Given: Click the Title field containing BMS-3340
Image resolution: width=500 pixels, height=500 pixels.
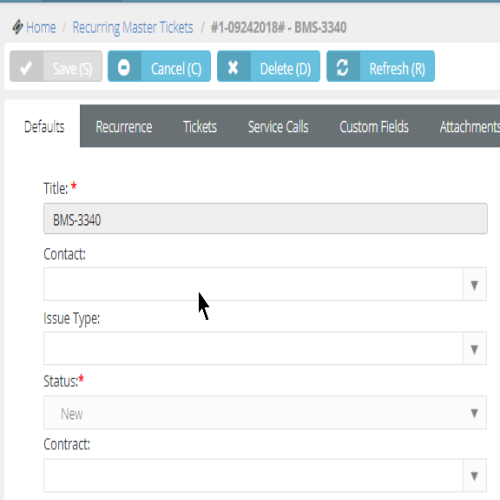Looking at the screenshot, I should click(x=265, y=219).
